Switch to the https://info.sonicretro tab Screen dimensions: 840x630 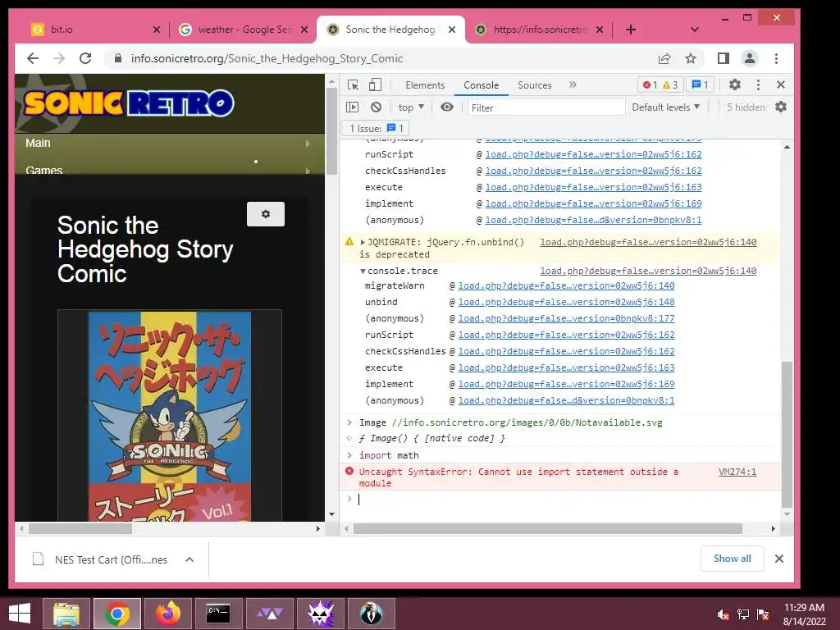tap(538, 30)
